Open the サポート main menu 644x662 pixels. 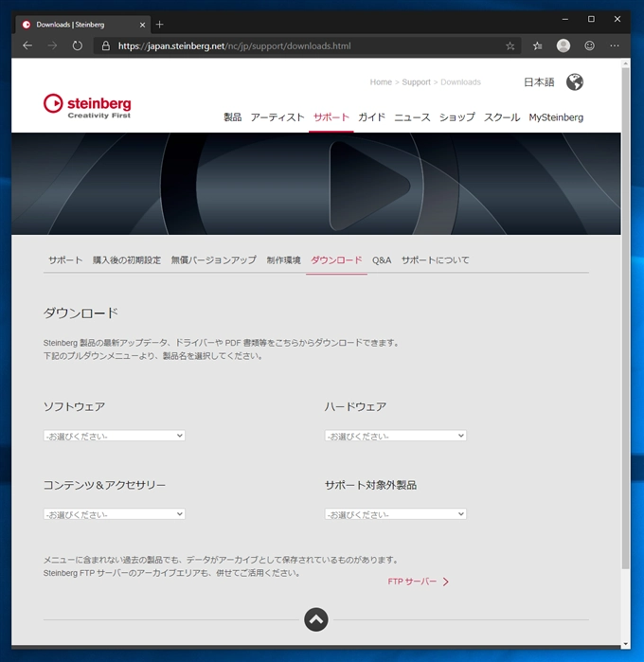click(331, 116)
